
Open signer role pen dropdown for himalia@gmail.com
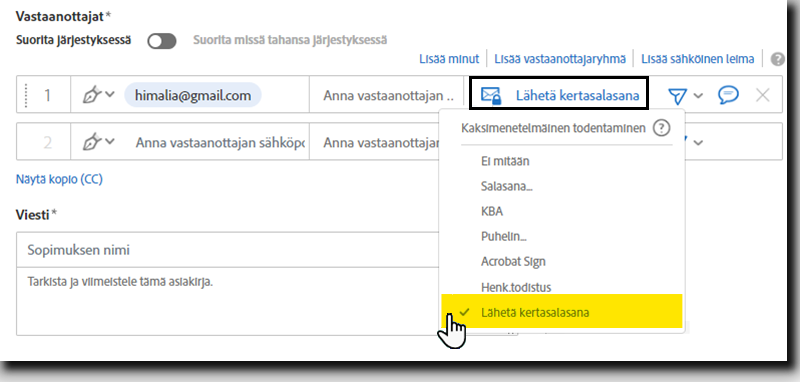[98, 95]
